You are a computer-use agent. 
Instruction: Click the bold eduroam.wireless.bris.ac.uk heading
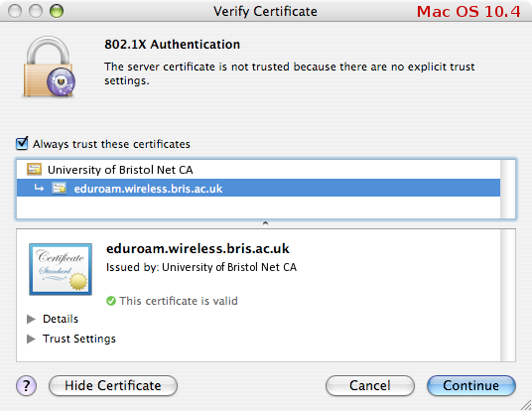coord(198,248)
